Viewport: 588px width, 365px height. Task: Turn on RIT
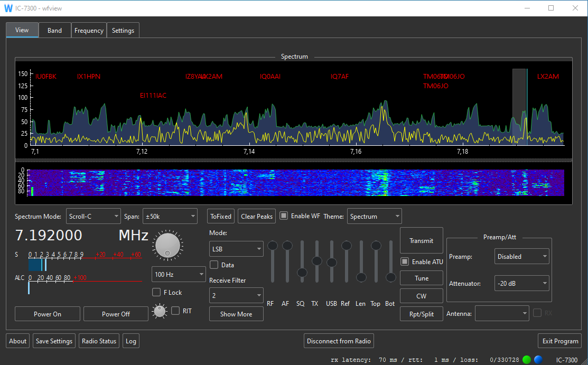tap(175, 311)
